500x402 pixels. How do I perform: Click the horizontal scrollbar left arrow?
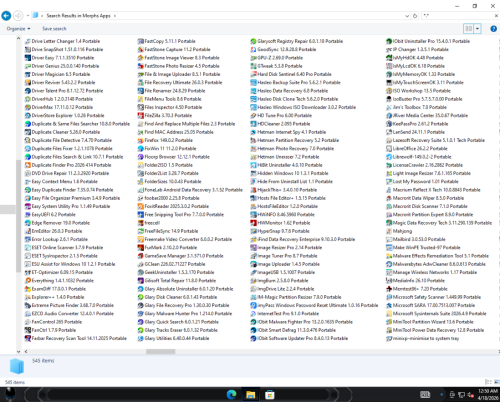(26, 351)
